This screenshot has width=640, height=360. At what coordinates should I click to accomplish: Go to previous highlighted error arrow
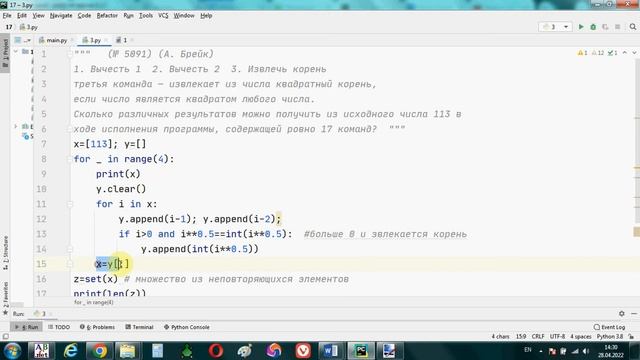coord(625,53)
